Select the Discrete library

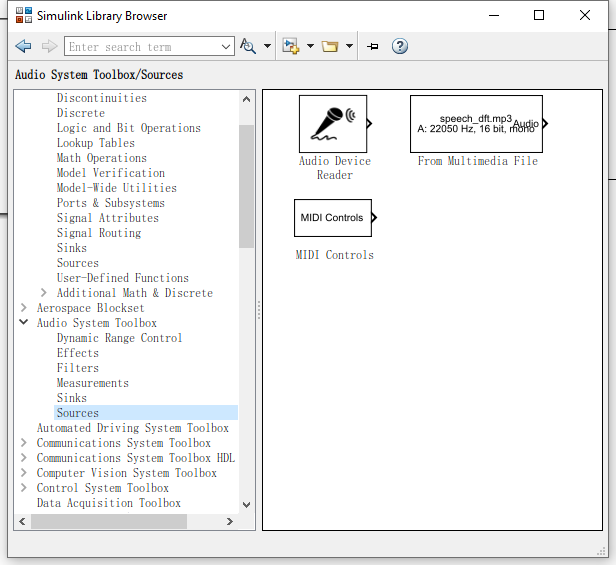coord(81,113)
